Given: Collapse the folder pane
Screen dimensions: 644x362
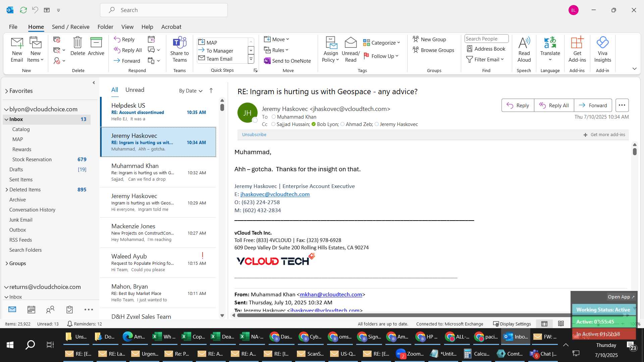Looking at the screenshot, I should [94, 82].
